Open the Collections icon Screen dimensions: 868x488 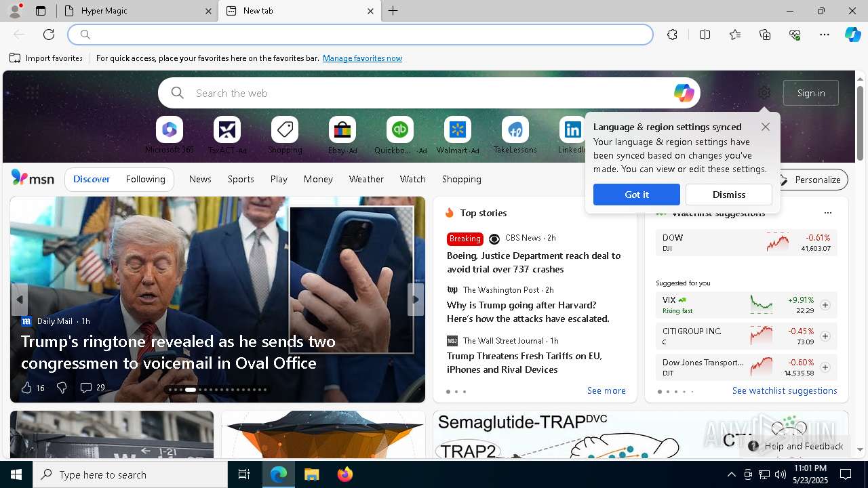click(x=765, y=35)
